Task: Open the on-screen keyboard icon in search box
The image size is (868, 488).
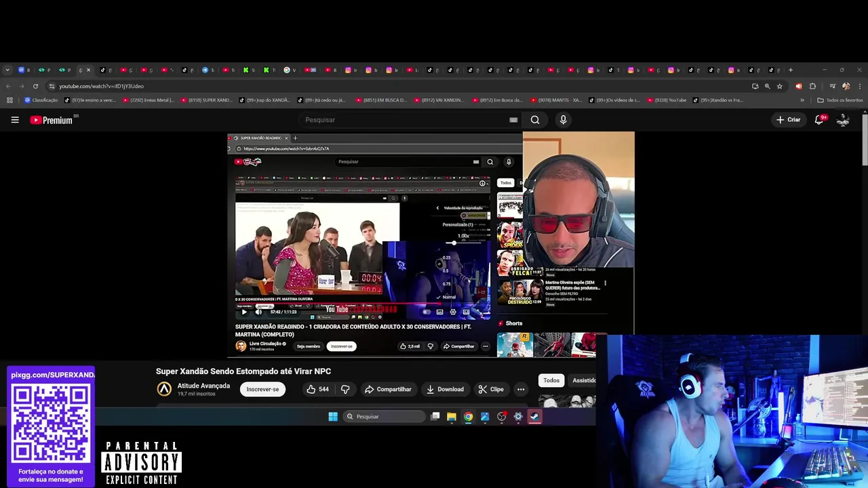Action: [x=513, y=120]
